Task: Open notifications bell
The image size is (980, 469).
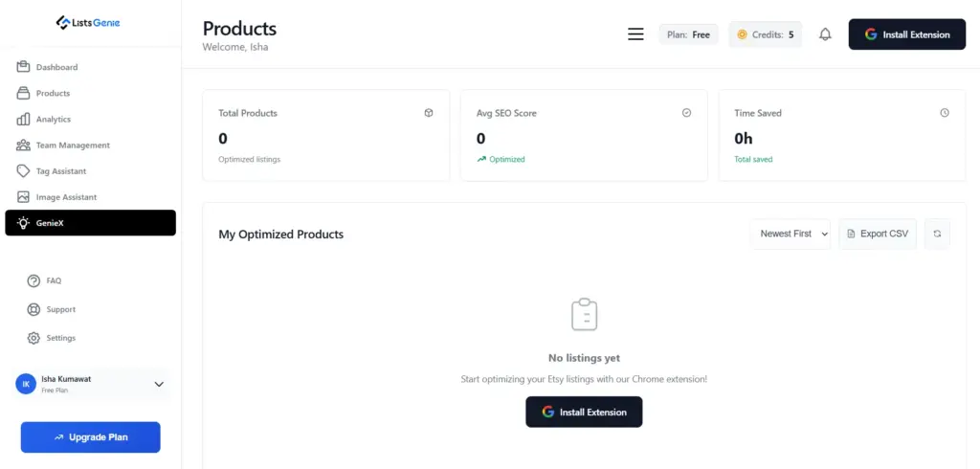Action: [x=825, y=34]
